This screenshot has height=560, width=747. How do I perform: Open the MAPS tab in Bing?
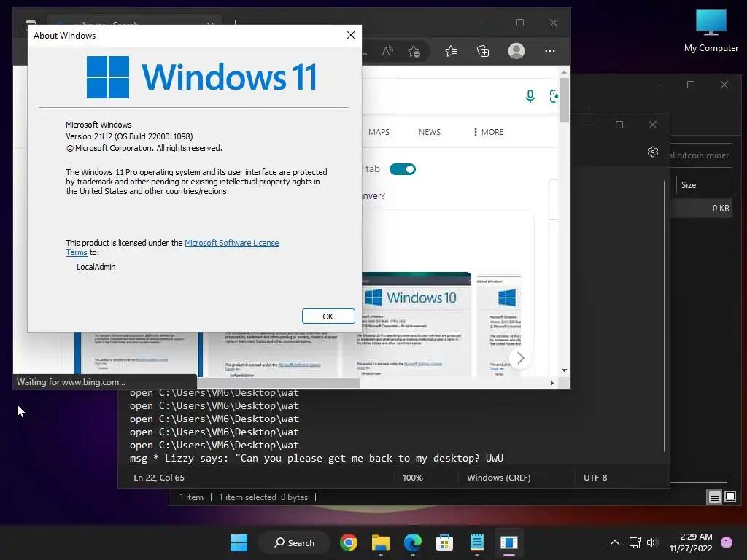[x=379, y=132]
